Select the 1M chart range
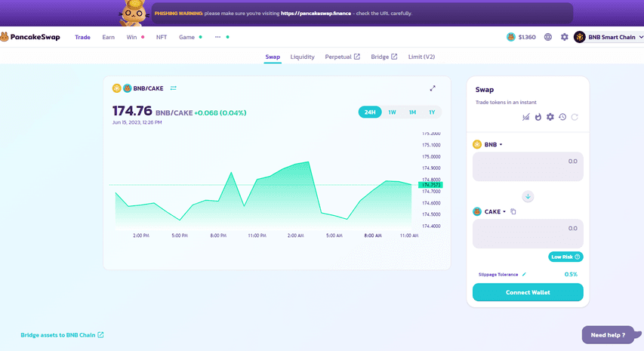 412,112
